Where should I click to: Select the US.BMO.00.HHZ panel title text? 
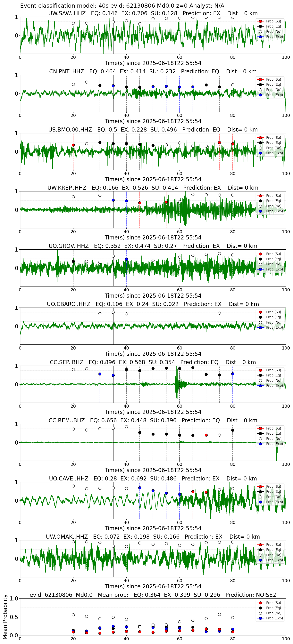153,130
